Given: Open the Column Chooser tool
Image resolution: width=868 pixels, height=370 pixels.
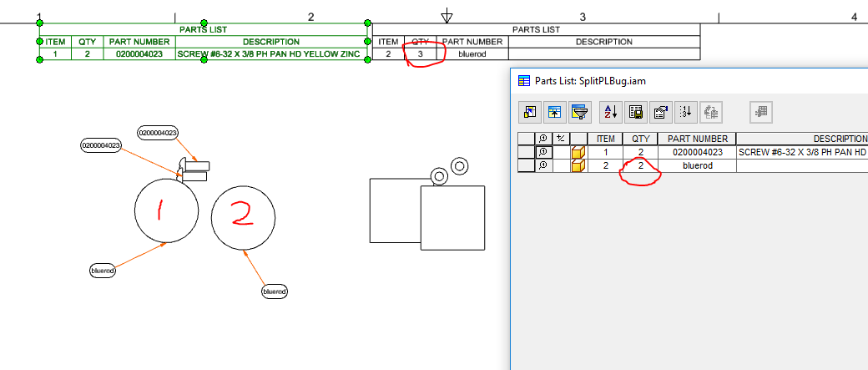Looking at the screenshot, I should pos(529,113).
